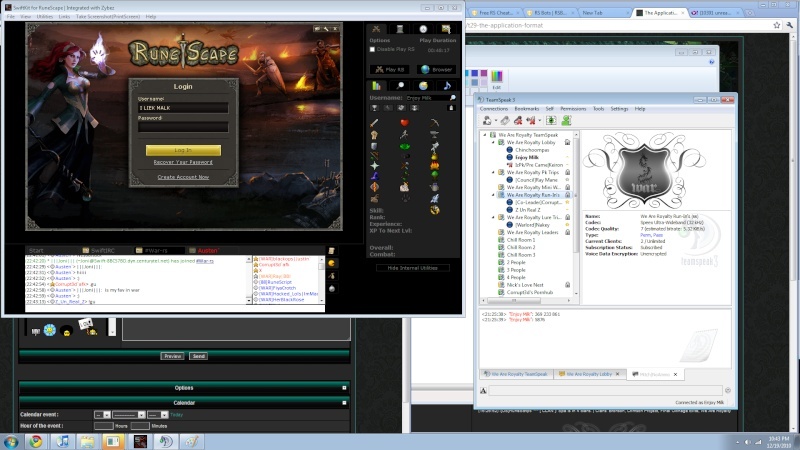Open SwiftKit hiscores bar chart tab
This screenshot has height=450, width=800.
[377, 86]
